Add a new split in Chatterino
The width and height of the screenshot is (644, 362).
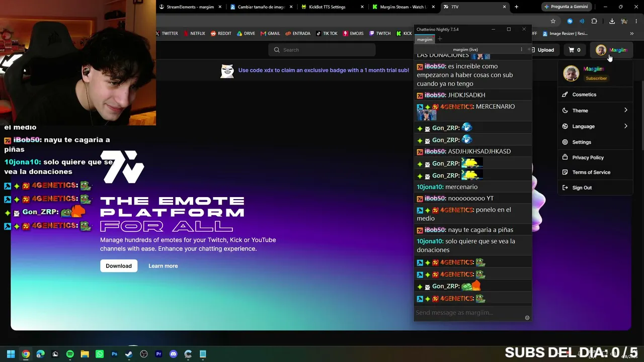[x=528, y=49]
